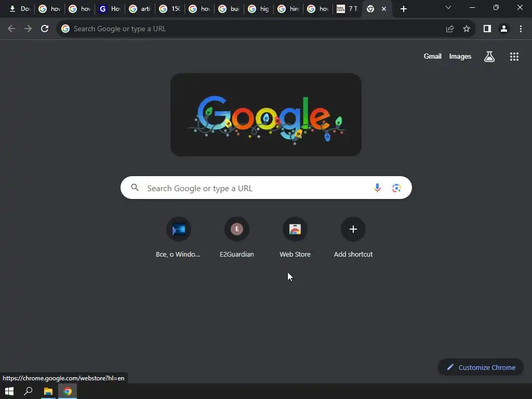Open Google Images link
Viewport: 532px width, 399px height.
[460, 56]
